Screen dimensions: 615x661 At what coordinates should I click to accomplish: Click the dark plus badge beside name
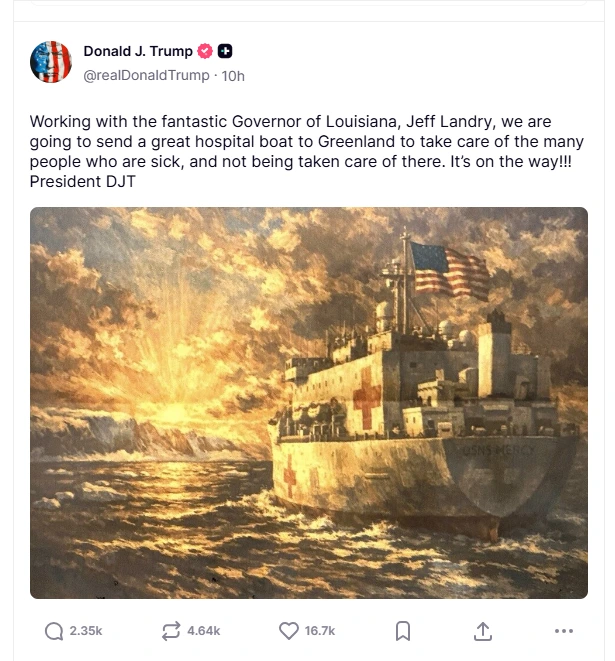(x=225, y=51)
